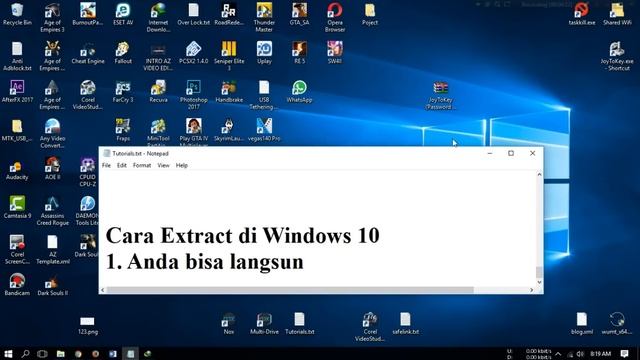Open WhatsApp desktop shortcut
Screen dimensions: 640x360
coord(299,92)
